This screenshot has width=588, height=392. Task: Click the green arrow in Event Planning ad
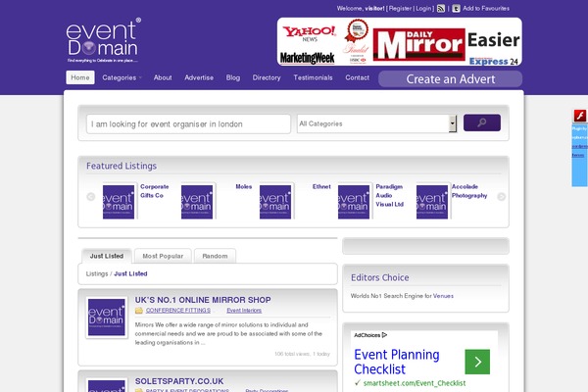click(x=477, y=362)
